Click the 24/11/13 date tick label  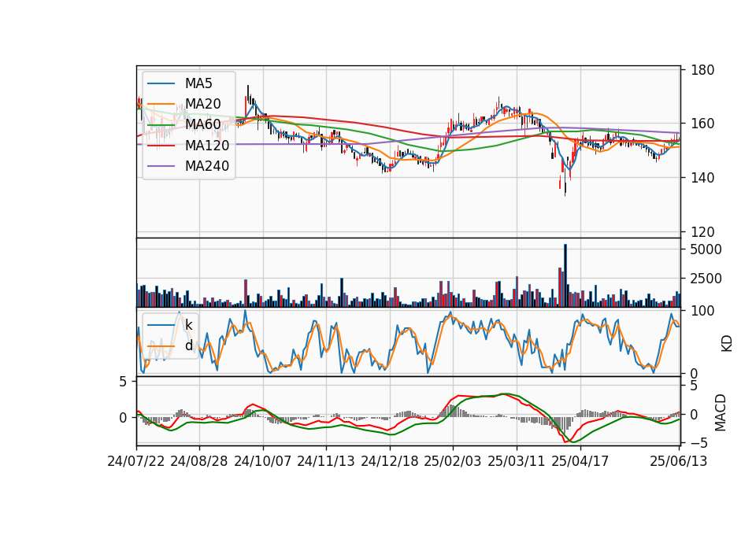[326, 461]
